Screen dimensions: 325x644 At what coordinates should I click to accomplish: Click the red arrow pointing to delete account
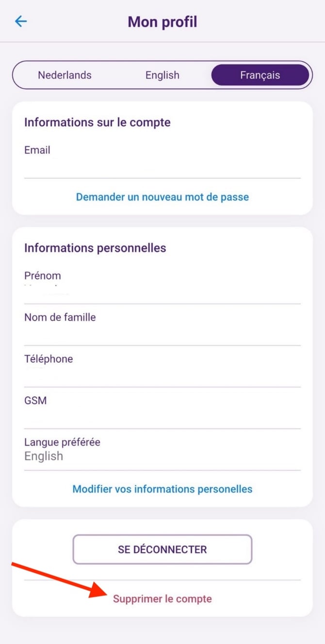click(58, 580)
